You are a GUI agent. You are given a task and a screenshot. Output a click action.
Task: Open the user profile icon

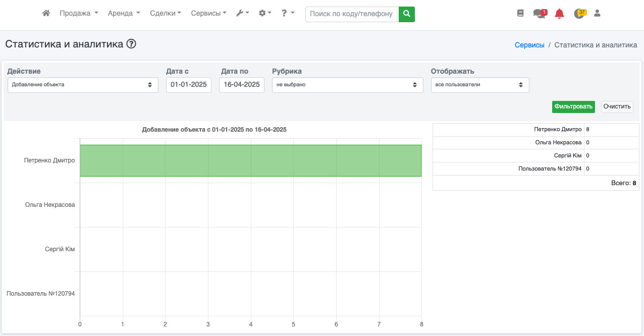point(597,14)
